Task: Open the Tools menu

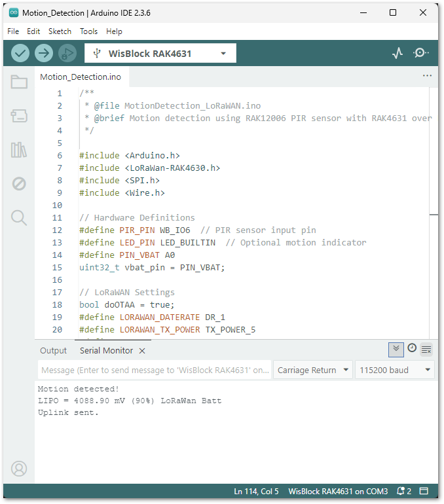Action: (x=89, y=31)
